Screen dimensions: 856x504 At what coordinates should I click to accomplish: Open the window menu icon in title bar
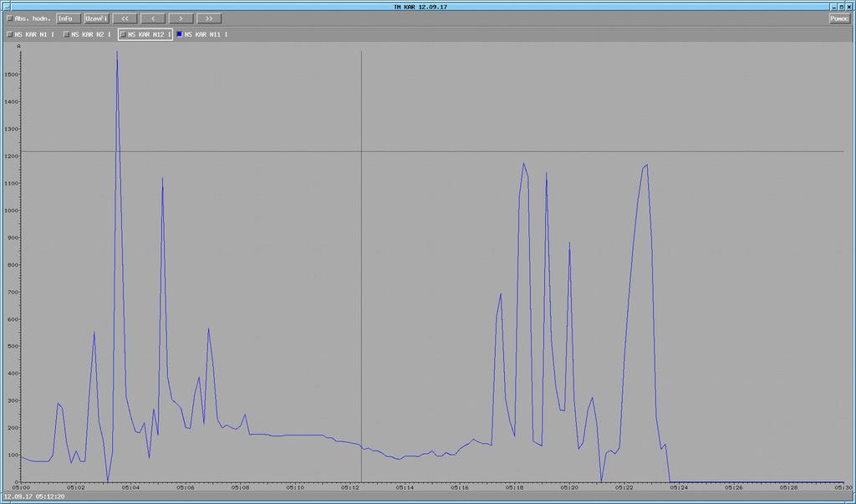[7, 7]
